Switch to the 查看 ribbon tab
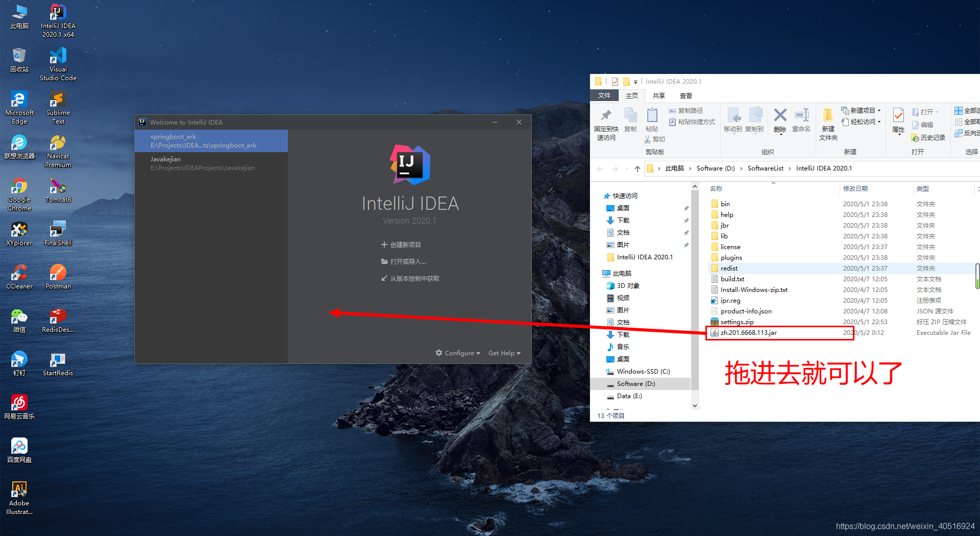The image size is (980, 536). tap(686, 95)
